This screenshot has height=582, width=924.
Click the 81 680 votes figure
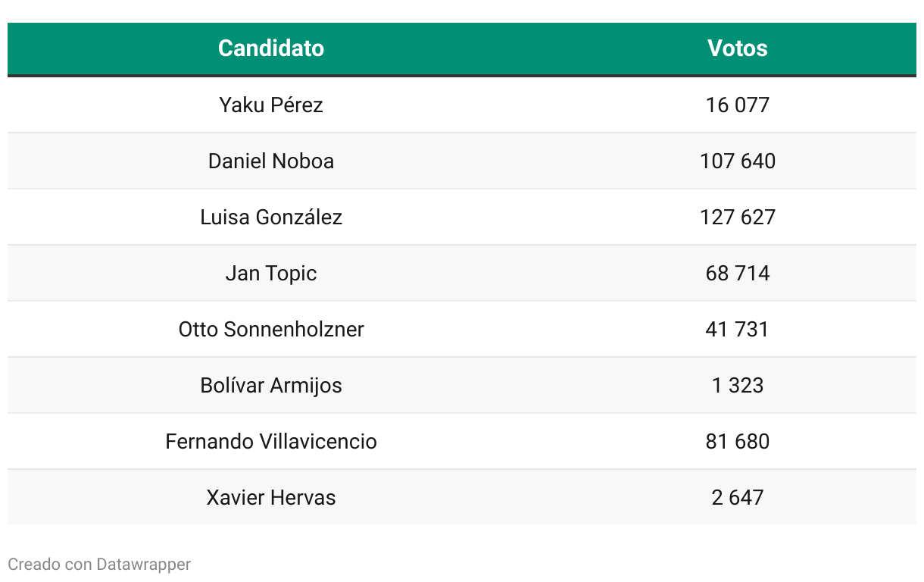click(x=737, y=441)
